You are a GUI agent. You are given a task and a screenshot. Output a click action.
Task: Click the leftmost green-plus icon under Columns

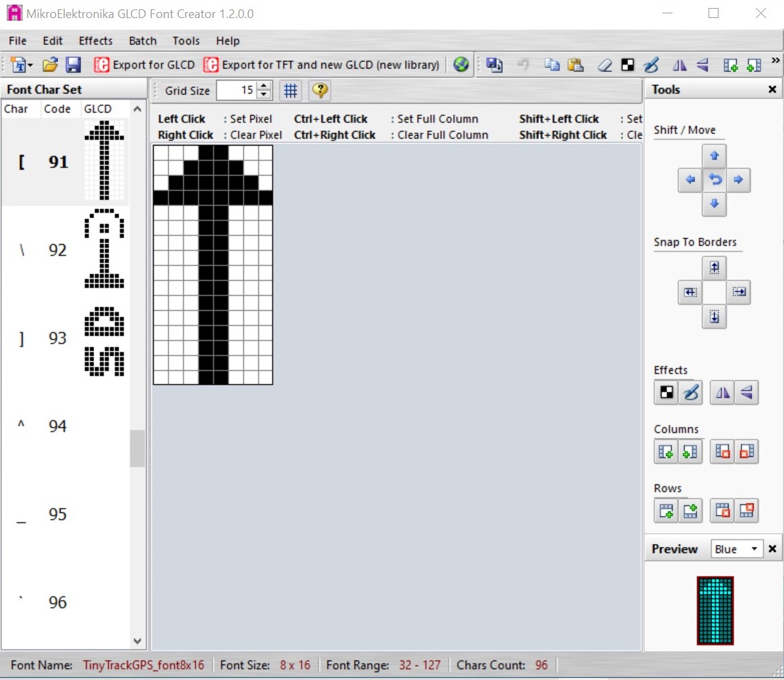click(666, 452)
